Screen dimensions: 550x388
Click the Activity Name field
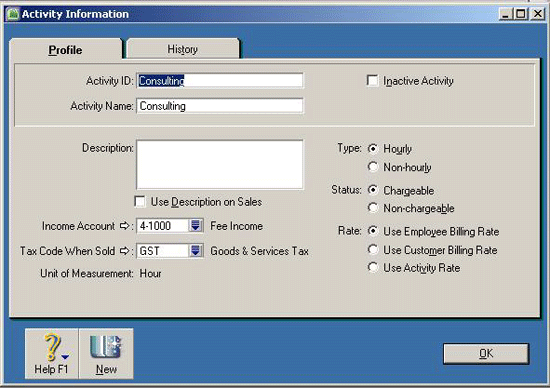pyautogui.click(x=220, y=106)
